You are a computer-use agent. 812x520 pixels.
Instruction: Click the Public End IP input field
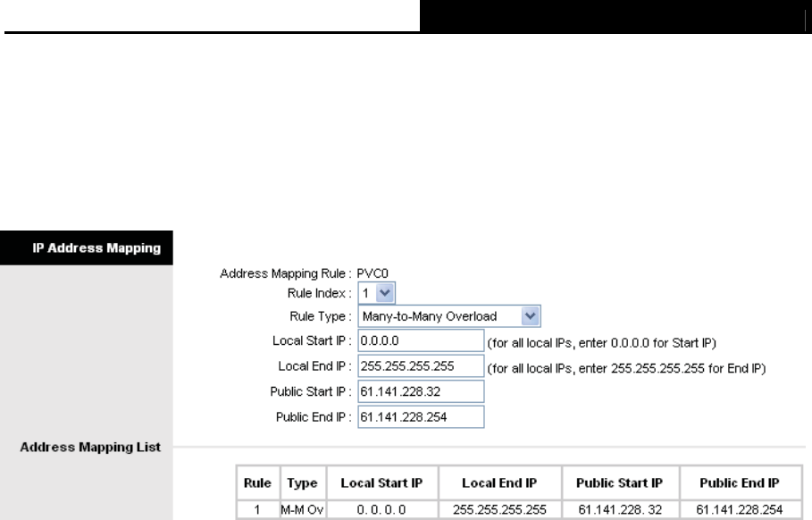(x=421, y=417)
